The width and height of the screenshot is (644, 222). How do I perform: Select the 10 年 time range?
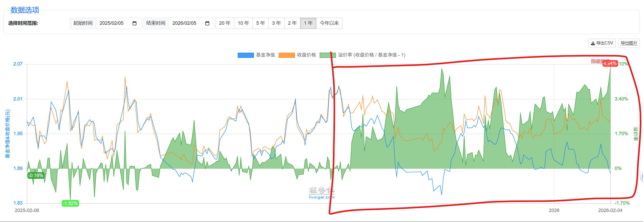coord(243,23)
